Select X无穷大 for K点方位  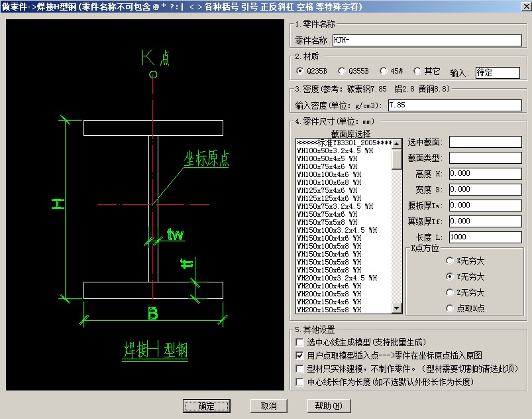click(451, 261)
